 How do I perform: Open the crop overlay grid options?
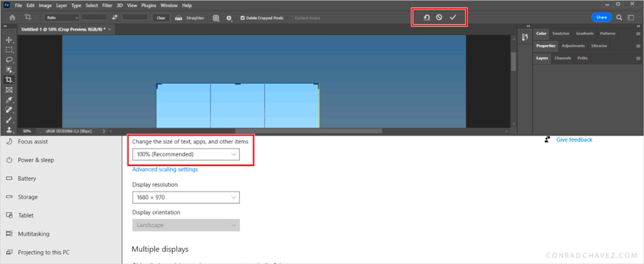click(216, 17)
